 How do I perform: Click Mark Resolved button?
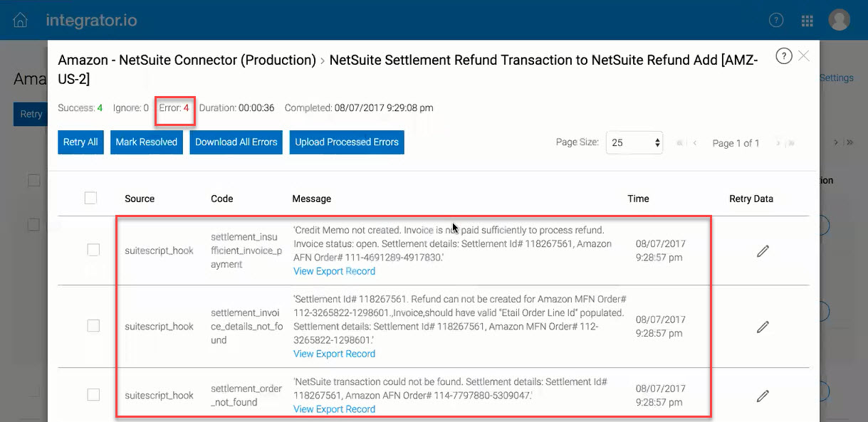[147, 142]
